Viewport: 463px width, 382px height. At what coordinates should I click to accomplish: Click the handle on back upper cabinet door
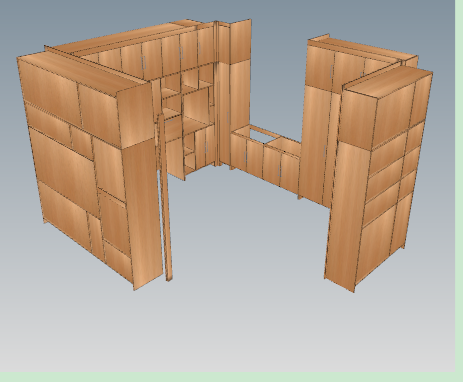point(181,53)
